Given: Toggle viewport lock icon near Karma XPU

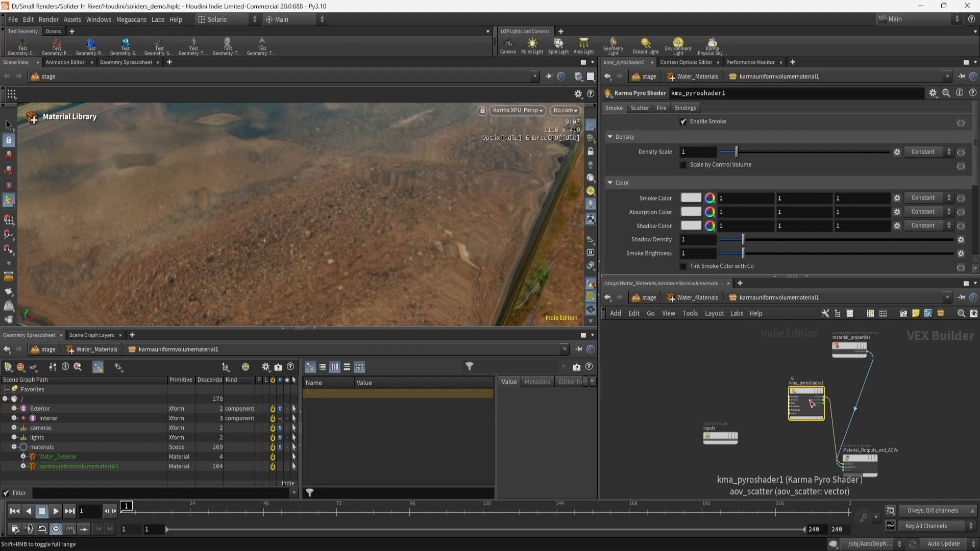Looking at the screenshot, I should [482, 111].
